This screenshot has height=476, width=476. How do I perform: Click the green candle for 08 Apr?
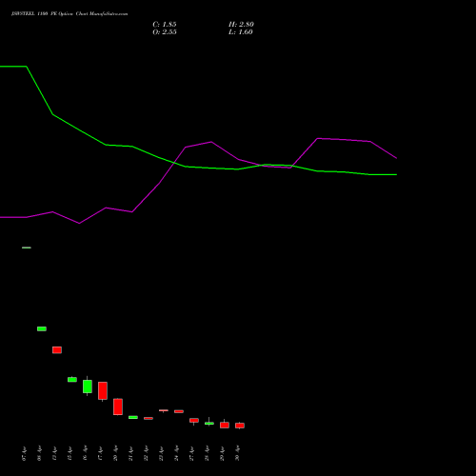tap(42, 328)
